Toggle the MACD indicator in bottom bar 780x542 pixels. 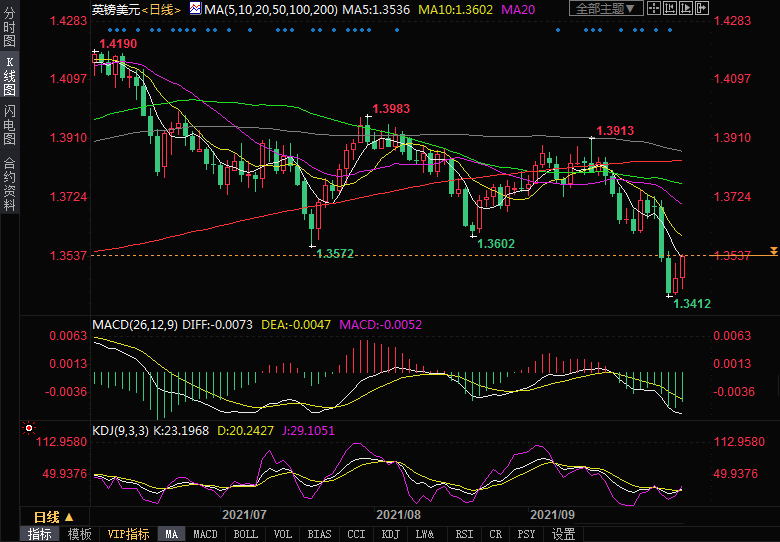(x=205, y=534)
